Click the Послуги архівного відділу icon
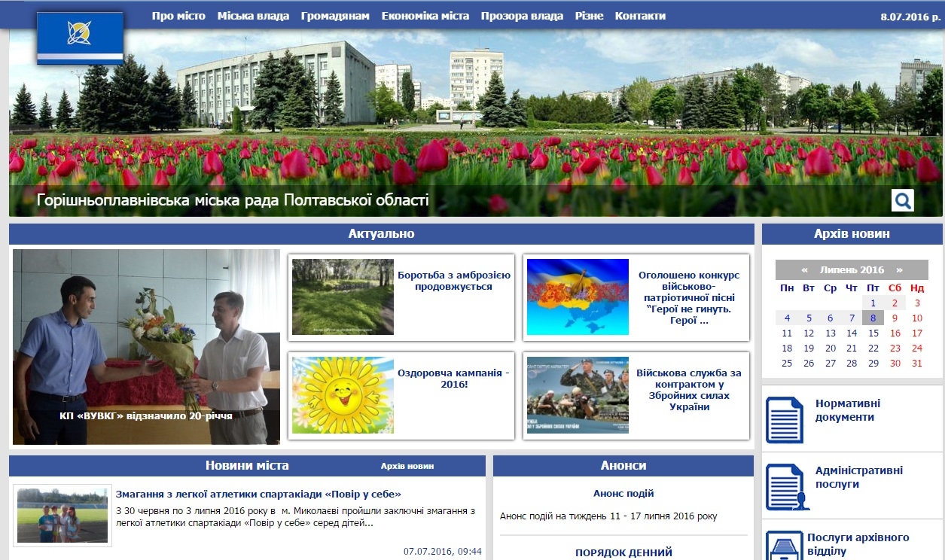The image size is (945, 560). [783, 545]
